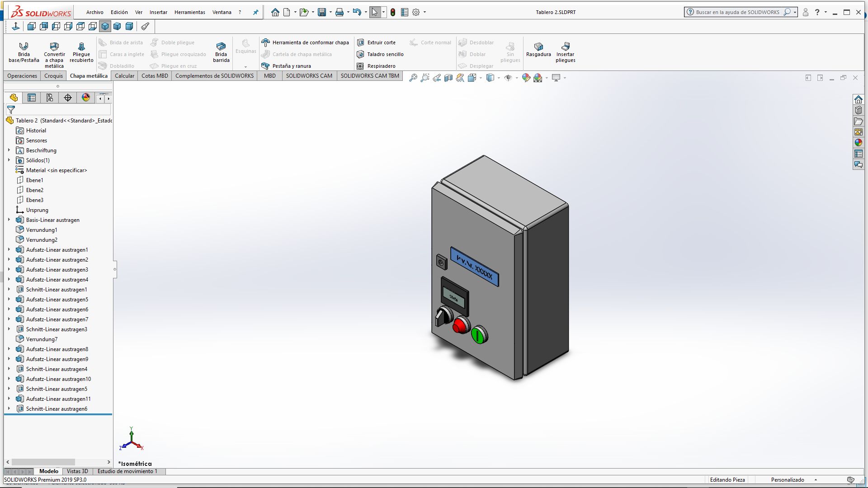Click the SOLIDWORKS help search field

[737, 12]
